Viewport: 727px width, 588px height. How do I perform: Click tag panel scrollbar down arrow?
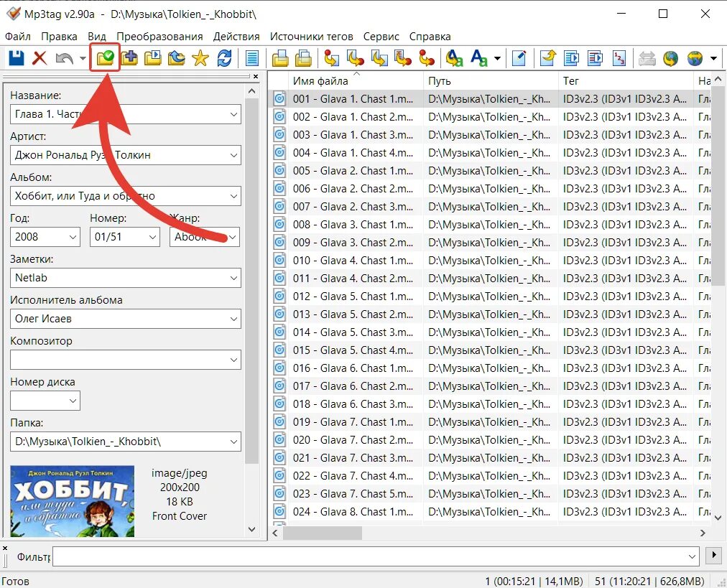tap(251, 529)
